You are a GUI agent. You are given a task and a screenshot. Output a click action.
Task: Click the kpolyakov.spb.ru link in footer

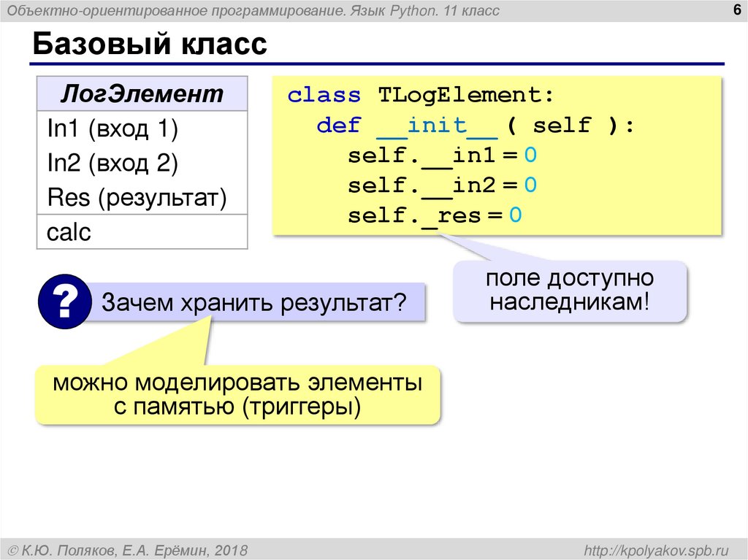pyautogui.click(x=657, y=550)
